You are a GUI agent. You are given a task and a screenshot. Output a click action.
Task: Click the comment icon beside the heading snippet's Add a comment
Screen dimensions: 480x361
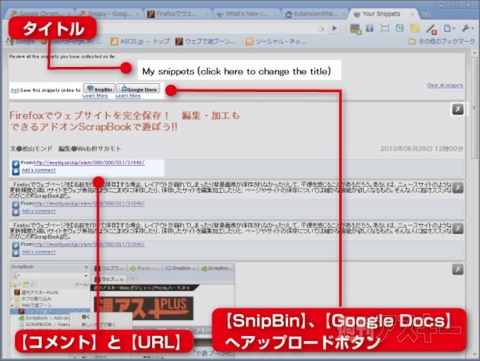coord(16,171)
